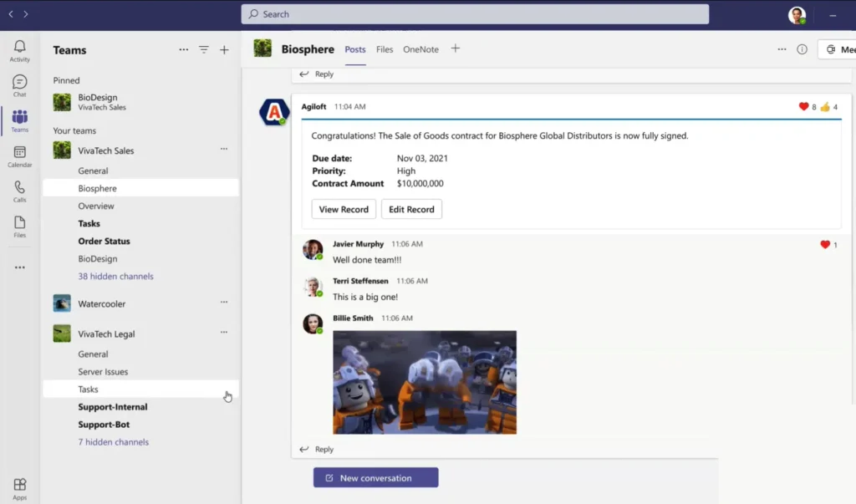Click the join or create team plus

(x=224, y=49)
